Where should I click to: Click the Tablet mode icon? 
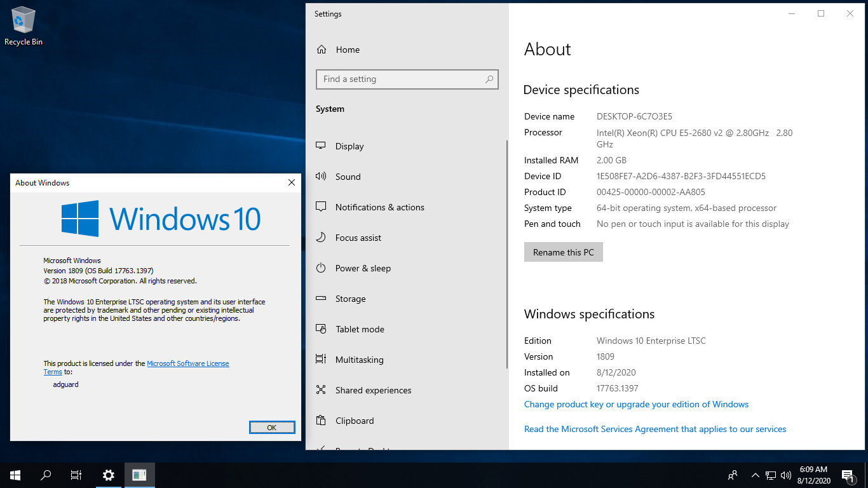(x=321, y=329)
